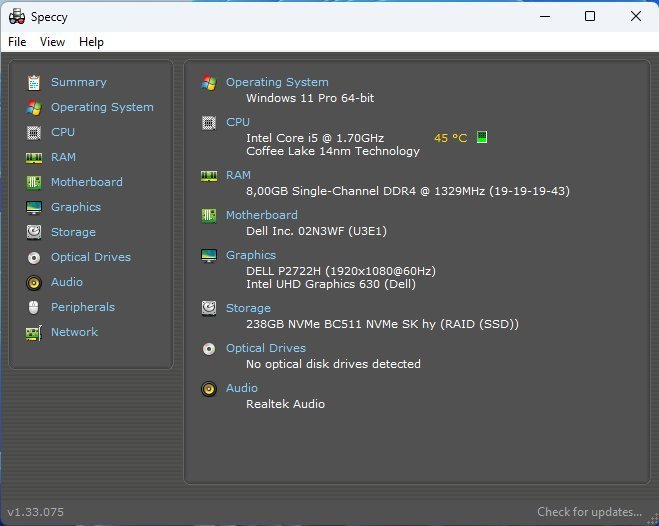
Task: Click the Windows 11 Pro 64-bit text
Action: click(x=310, y=98)
